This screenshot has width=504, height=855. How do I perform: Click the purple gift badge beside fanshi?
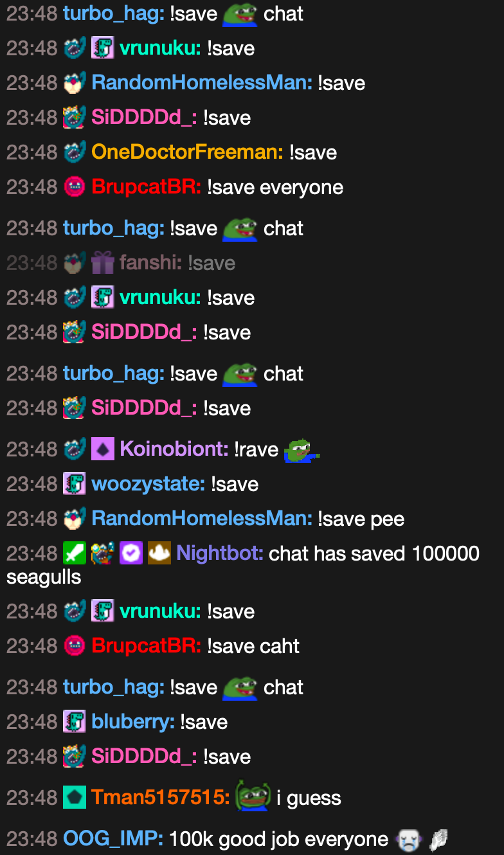[103, 263]
